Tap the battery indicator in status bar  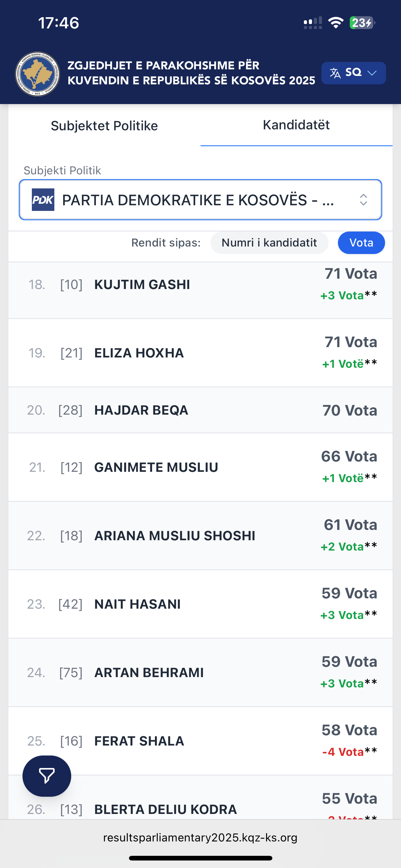(362, 23)
